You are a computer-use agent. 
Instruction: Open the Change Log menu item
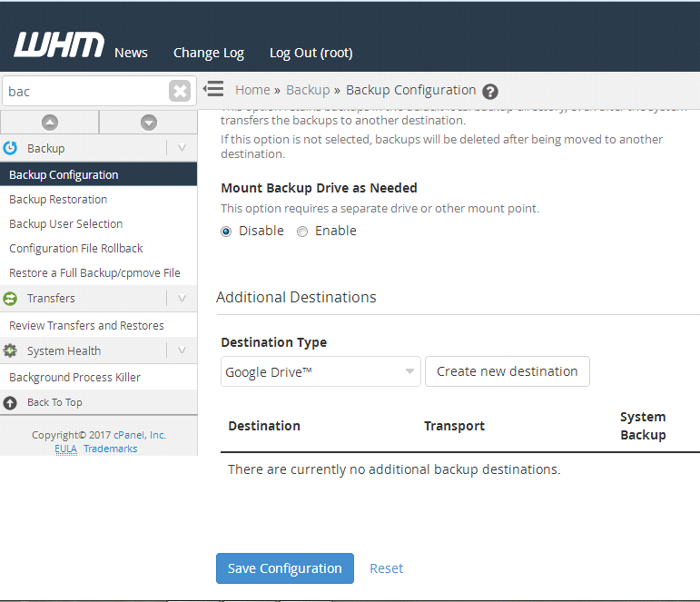pos(209,54)
